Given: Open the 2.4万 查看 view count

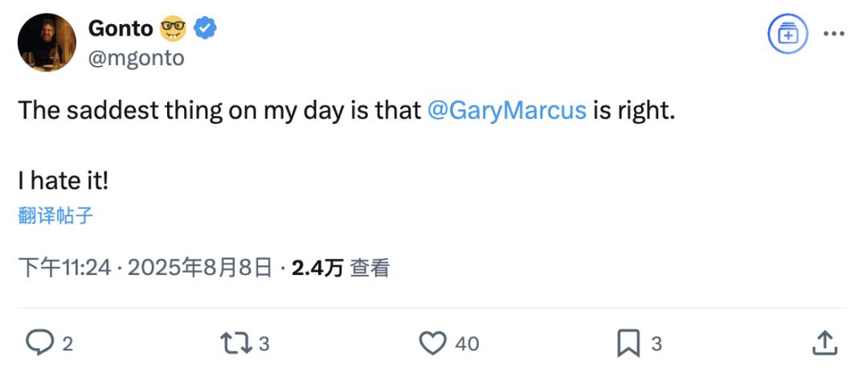Looking at the screenshot, I should tap(341, 268).
